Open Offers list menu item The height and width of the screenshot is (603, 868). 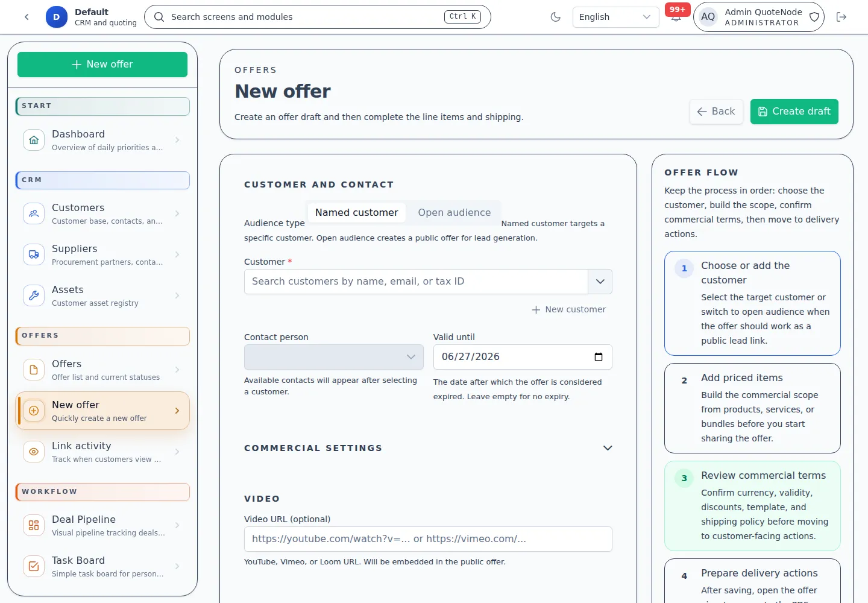coord(102,370)
